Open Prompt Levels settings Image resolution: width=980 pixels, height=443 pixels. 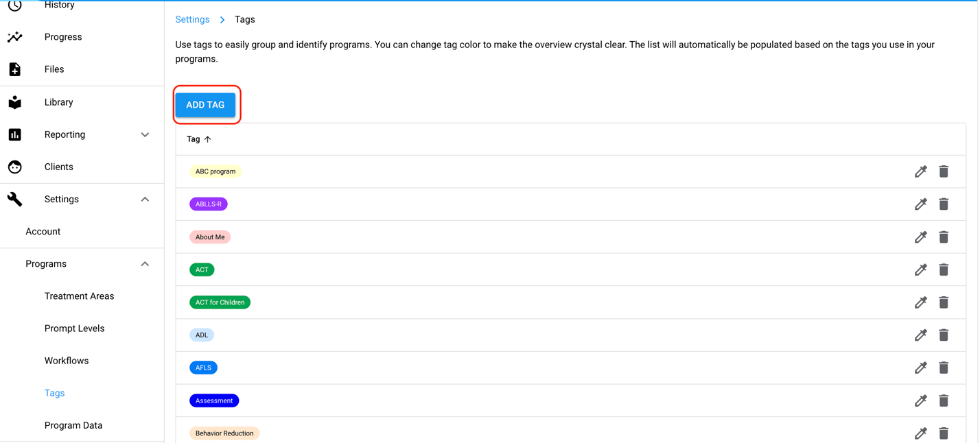click(x=74, y=328)
